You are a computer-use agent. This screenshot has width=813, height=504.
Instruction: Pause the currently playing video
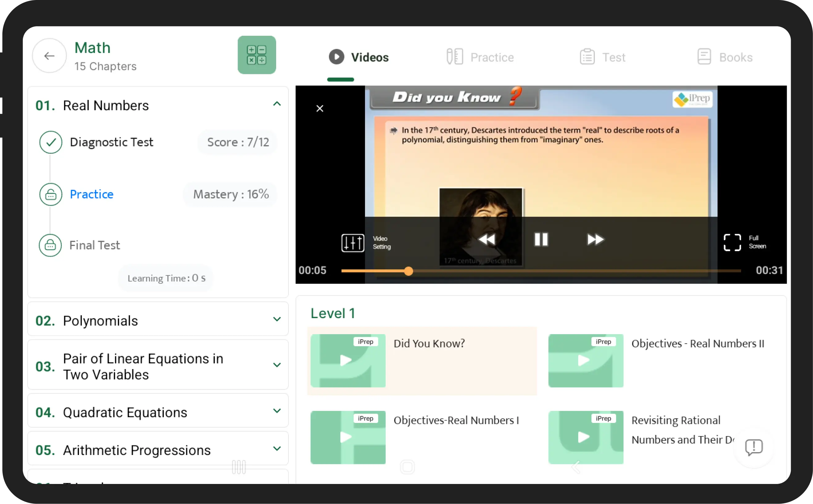point(541,239)
